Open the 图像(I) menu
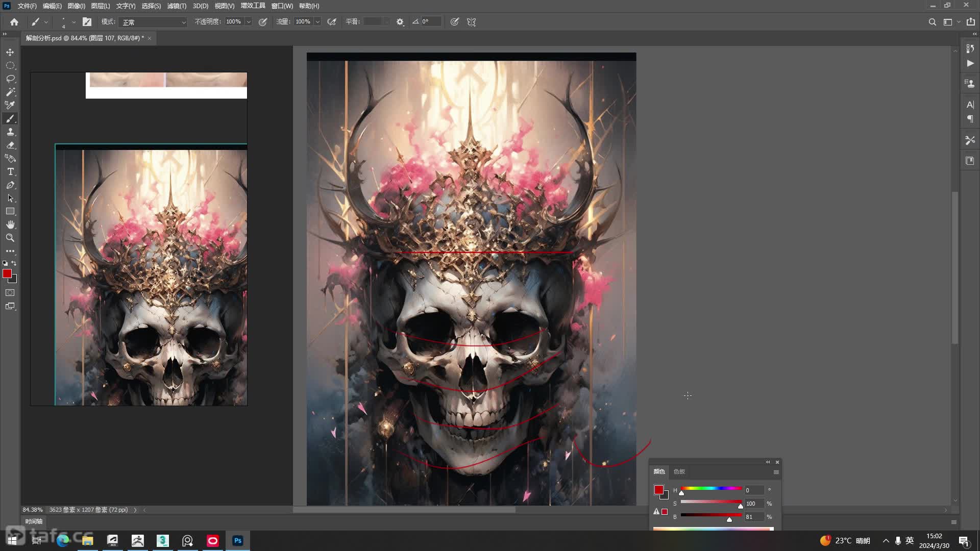 click(x=77, y=6)
